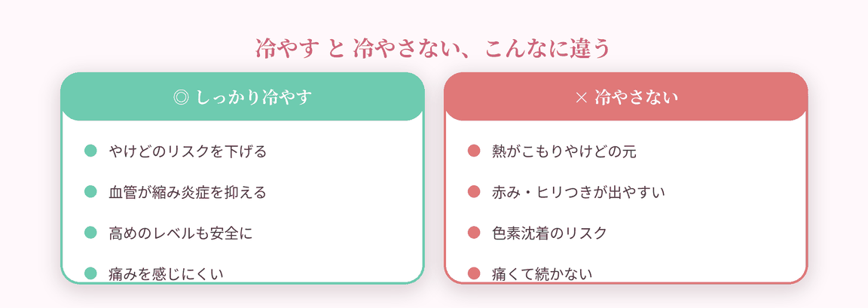Click the green bullet beside 高めのレベルも安全に
868x308 pixels.
tap(90, 232)
